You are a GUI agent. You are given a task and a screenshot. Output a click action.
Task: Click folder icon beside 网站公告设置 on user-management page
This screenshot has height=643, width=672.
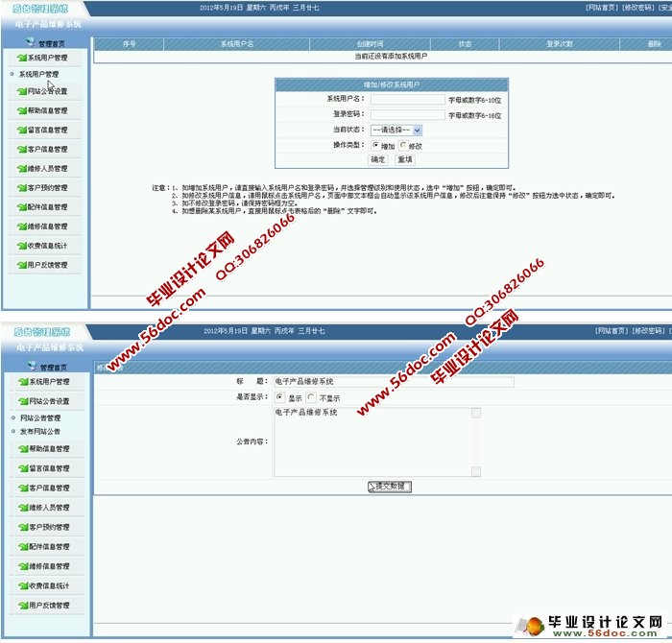pos(22,91)
